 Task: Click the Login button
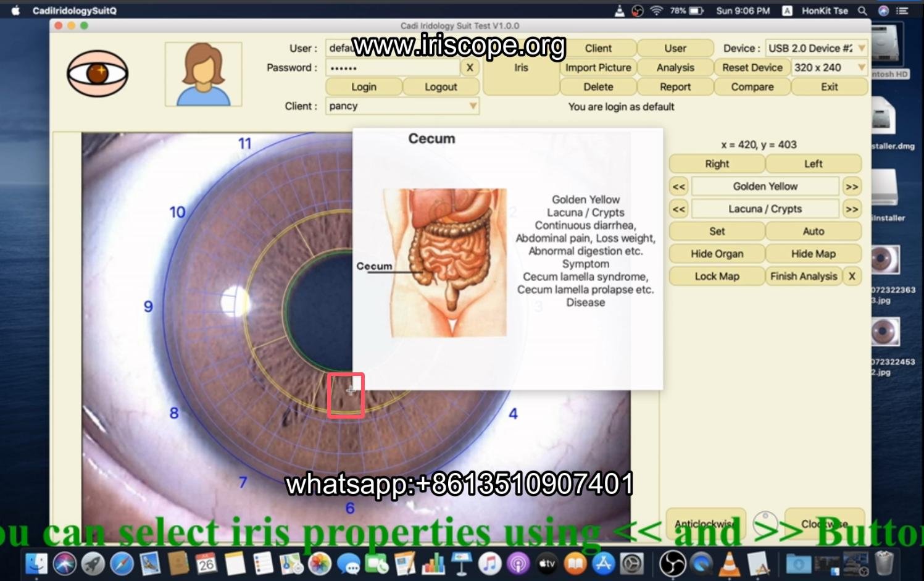(x=364, y=87)
